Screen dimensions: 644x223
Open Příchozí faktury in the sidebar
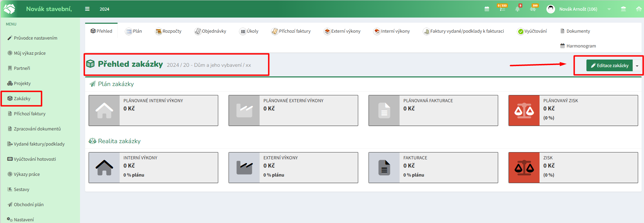27,114
